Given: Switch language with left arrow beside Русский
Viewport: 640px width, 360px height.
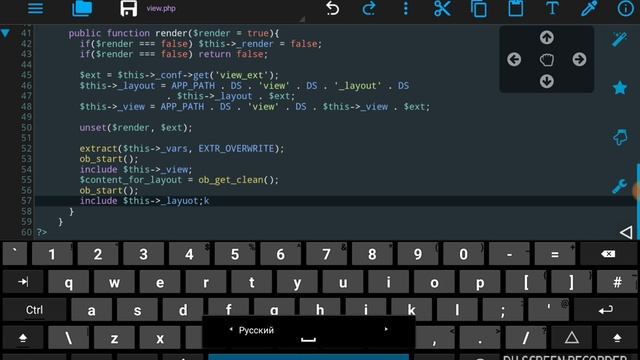Looking at the screenshot, I should point(231,329).
